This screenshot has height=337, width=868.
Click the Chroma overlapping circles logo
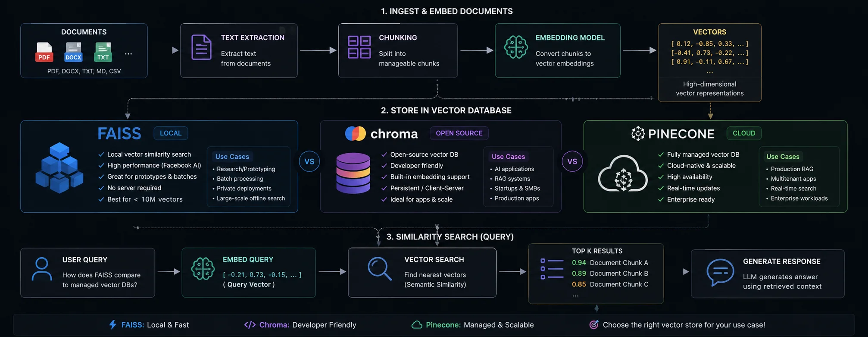[x=356, y=134]
